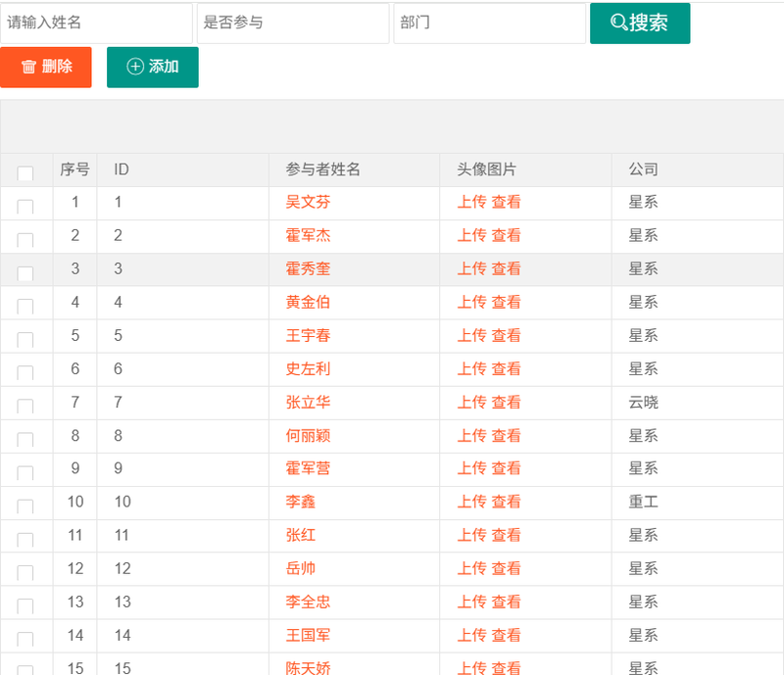
Task: Open participant name link 吴文芬
Action: [308, 202]
